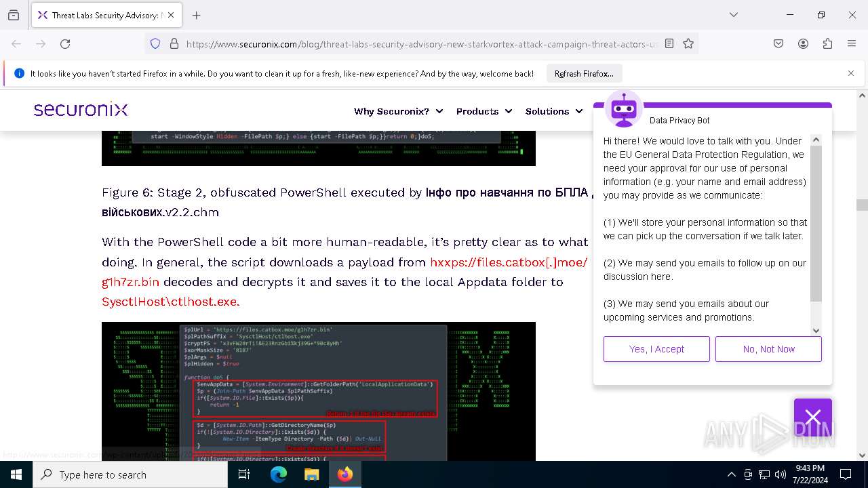Open Windows Start menu

tap(16, 474)
